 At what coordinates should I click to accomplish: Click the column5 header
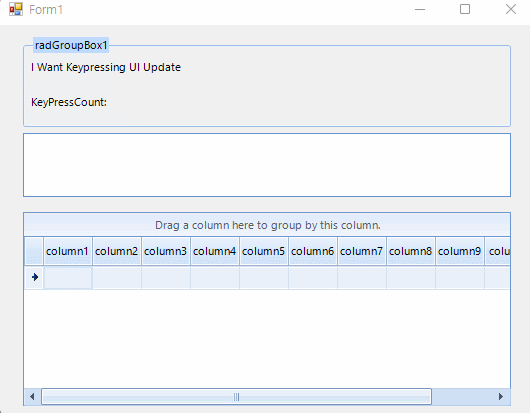point(264,251)
